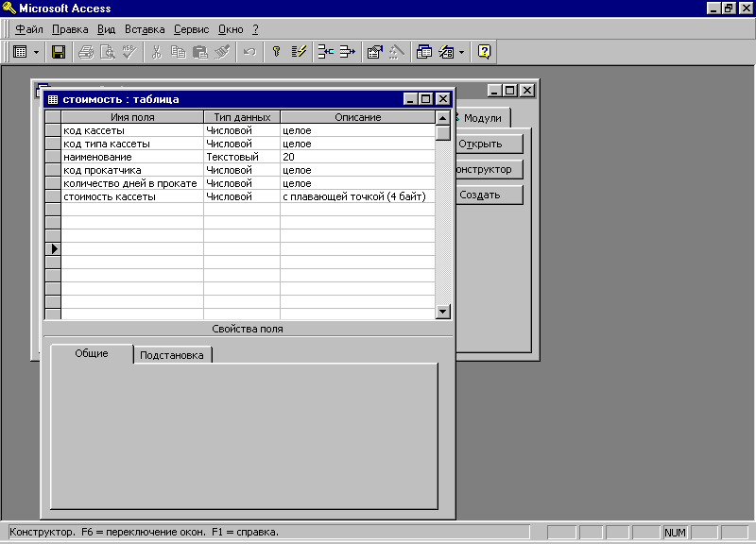Select field 'количество дней в прокате'
The height and width of the screenshot is (544, 756).
(x=132, y=183)
